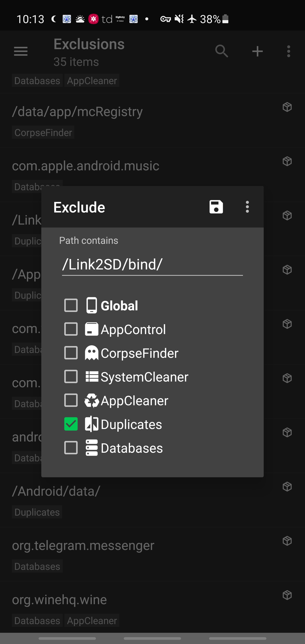Click the cube icon beside org.telegram.messenger
This screenshot has height=644, width=305.
pyautogui.click(x=287, y=541)
